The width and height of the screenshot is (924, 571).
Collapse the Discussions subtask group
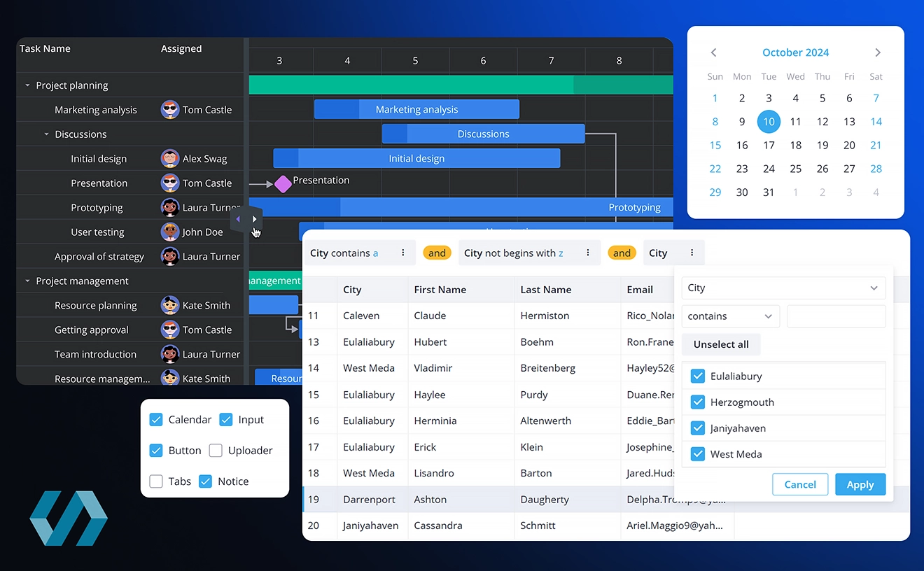(x=47, y=134)
